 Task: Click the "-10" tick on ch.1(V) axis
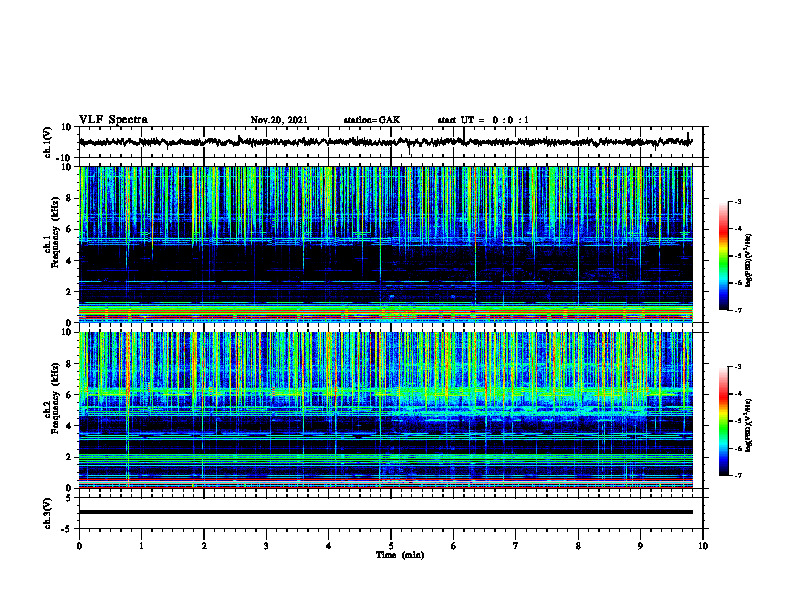click(x=65, y=158)
